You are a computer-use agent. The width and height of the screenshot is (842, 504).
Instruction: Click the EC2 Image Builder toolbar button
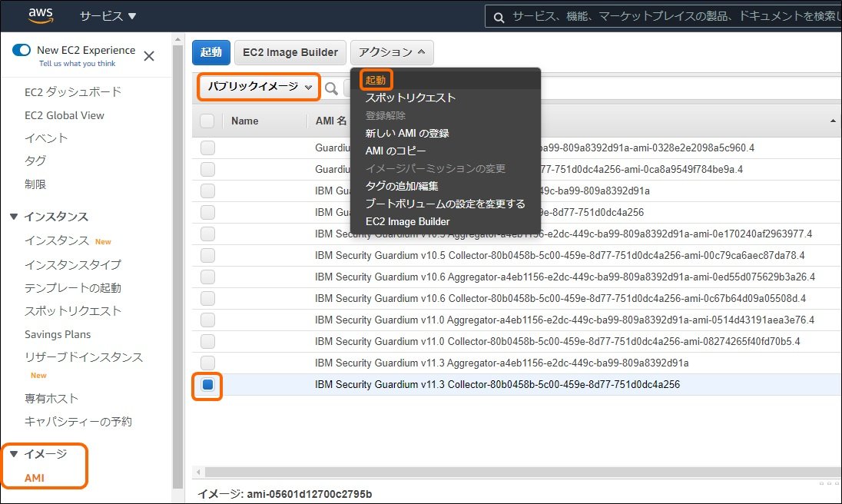290,52
